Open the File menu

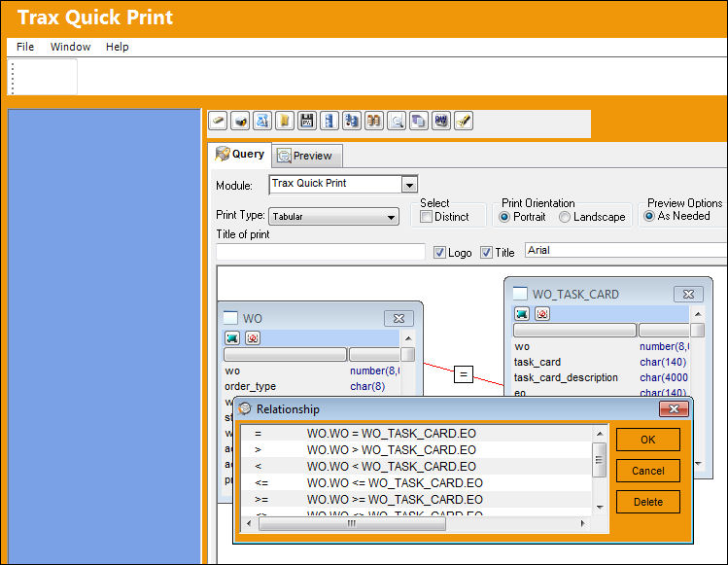(25, 47)
